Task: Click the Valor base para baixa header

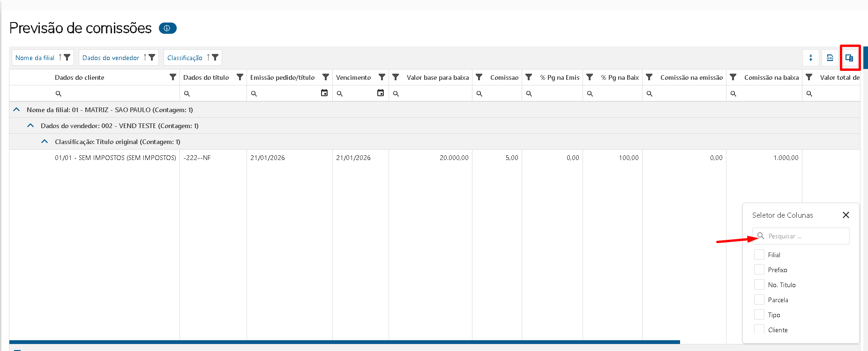Action: (x=437, y=77)
